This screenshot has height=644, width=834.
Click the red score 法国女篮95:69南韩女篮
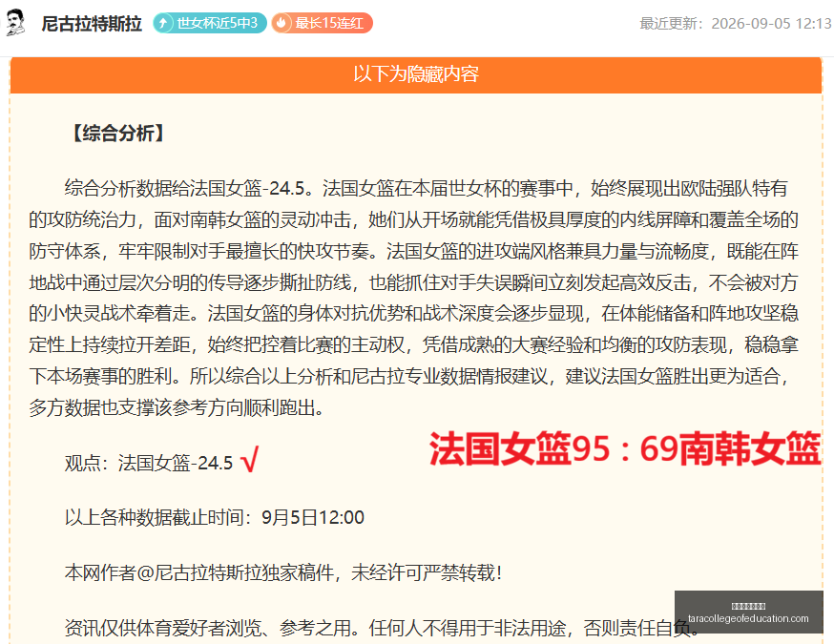[x=626, y=449]
